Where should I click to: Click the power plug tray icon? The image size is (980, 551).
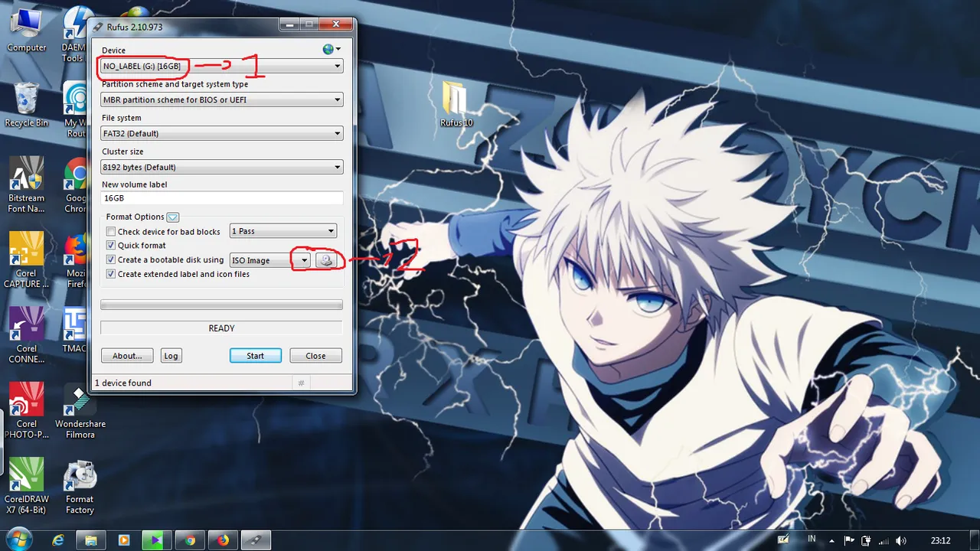[x=867, y=540]
